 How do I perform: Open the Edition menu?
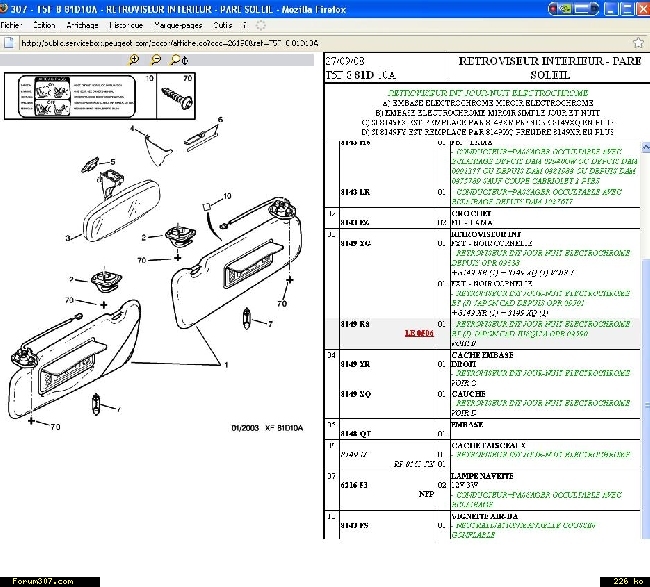click(x=44, y=25)
